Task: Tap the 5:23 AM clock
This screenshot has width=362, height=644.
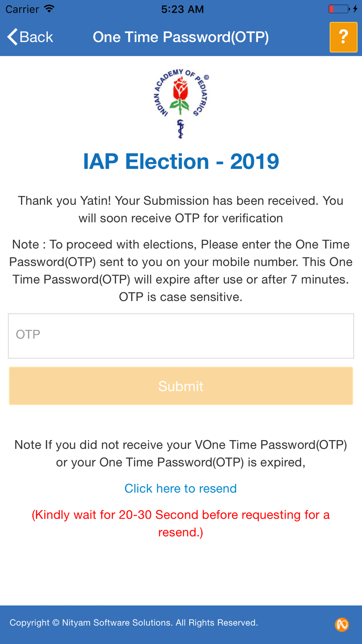Action: click(182, 9)
